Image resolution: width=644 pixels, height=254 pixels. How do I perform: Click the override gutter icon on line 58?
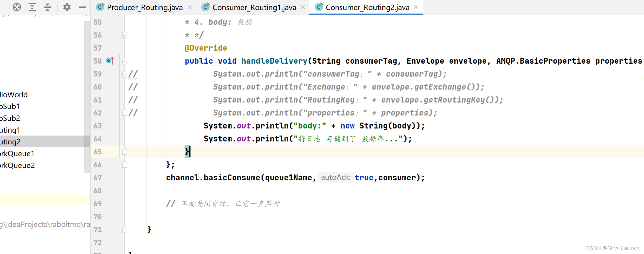(x=110, y=61)
